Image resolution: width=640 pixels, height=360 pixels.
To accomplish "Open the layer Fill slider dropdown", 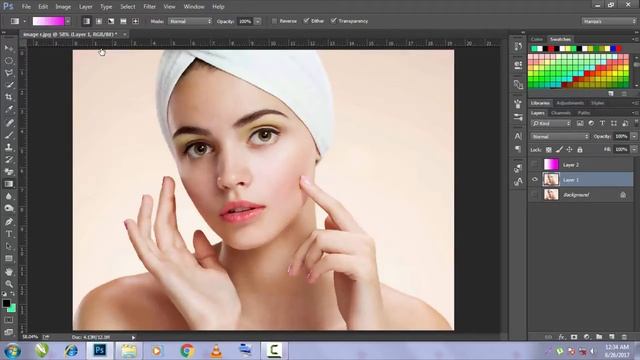I will click(634, 150).
